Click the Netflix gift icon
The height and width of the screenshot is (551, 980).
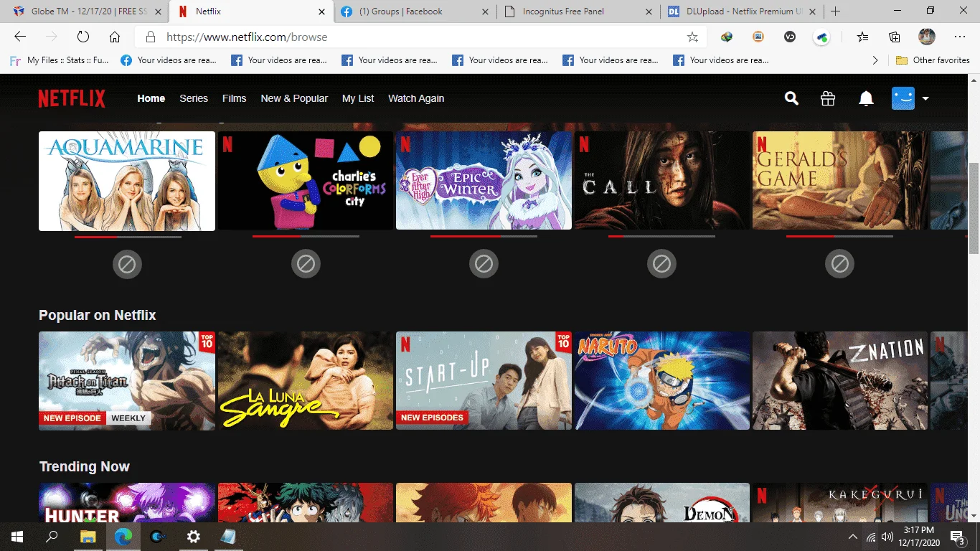point(828,98)
